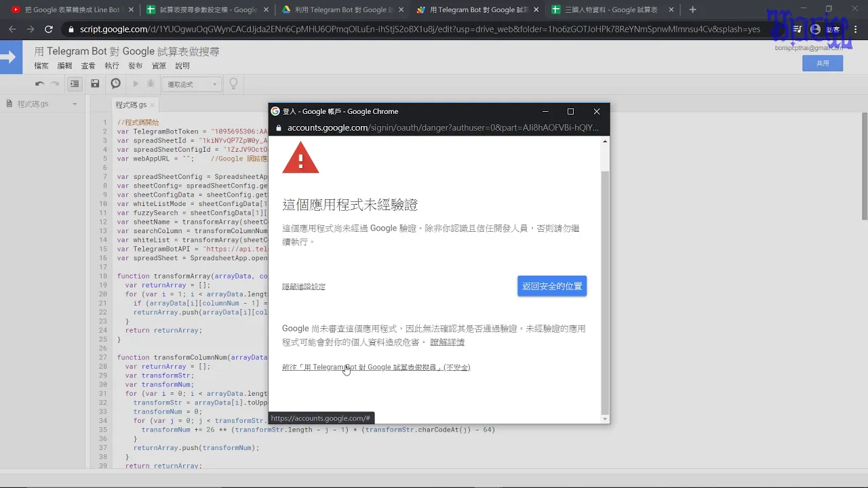Close the 試算表搜尋參數設定檔 browser tab

tap(267, 10)
